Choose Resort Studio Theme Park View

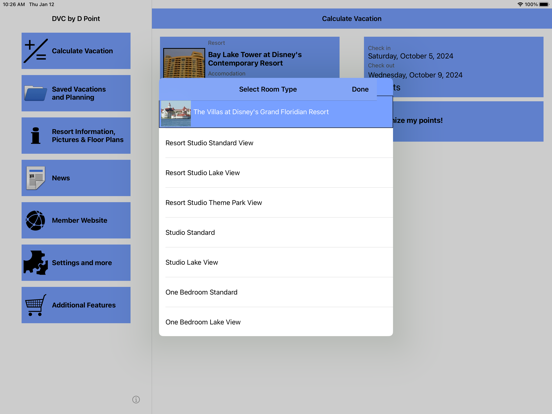point(276,203)
